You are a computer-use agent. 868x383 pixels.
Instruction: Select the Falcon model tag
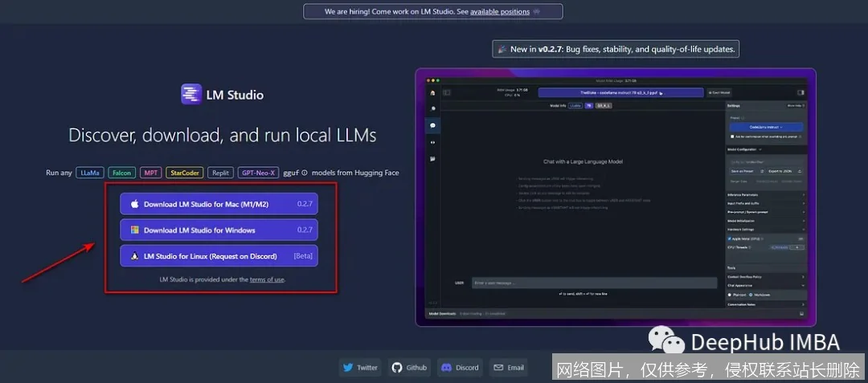click(122, 173)
